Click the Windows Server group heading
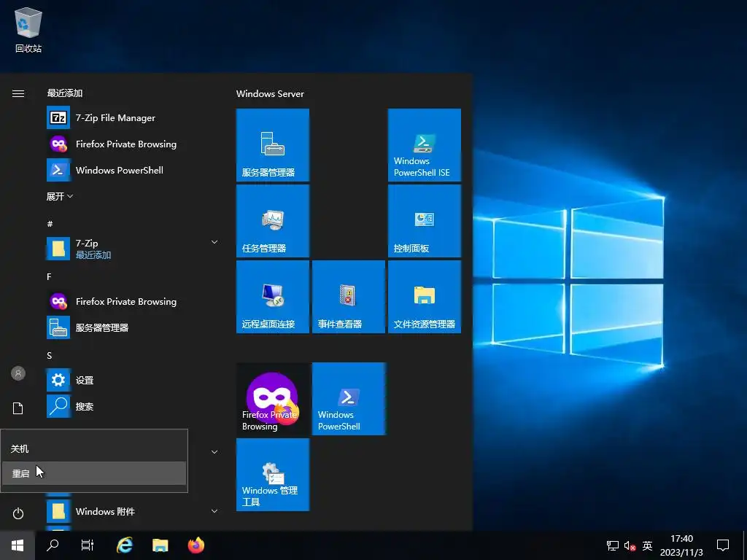 point(270,94)
